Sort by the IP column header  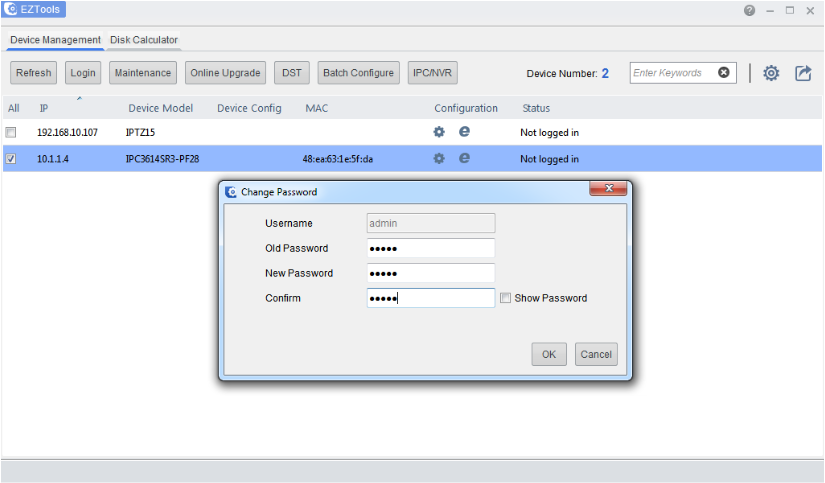[x=44, y=108]
